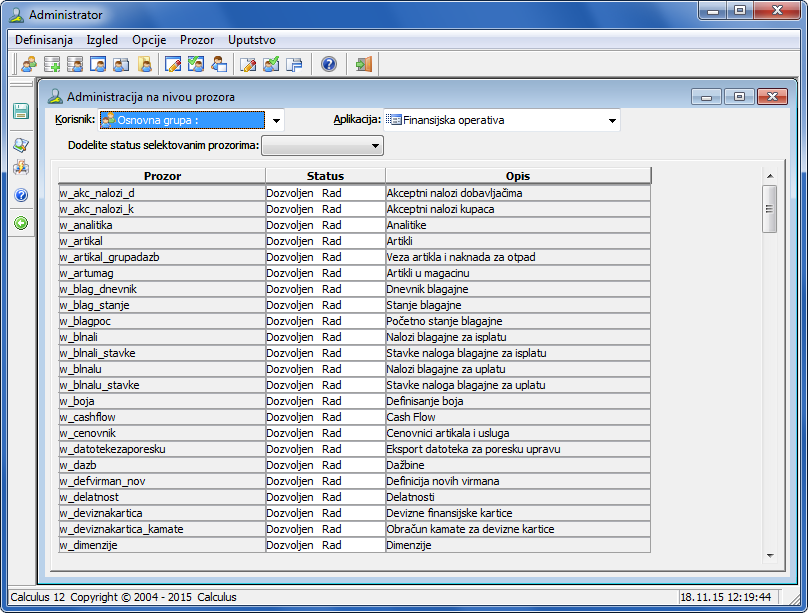Open the Uputstvo menu
Screen dimensions: 808x613
[252, 40]
